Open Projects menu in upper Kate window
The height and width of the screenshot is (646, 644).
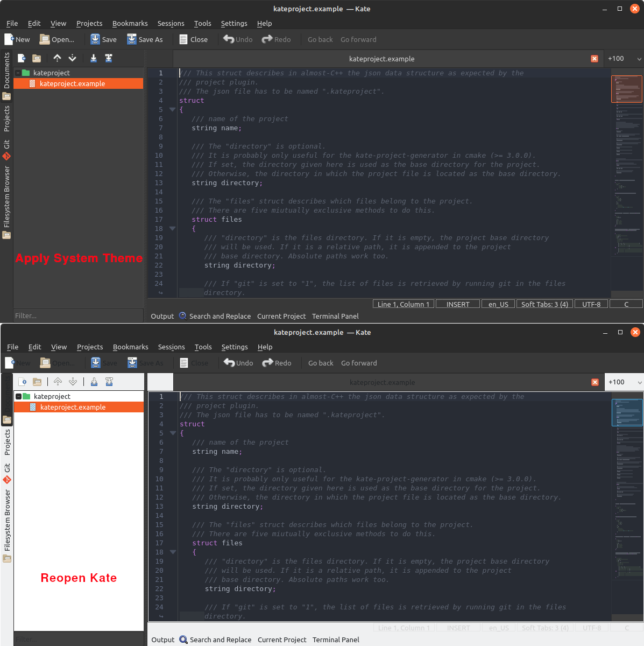point(89,23)
